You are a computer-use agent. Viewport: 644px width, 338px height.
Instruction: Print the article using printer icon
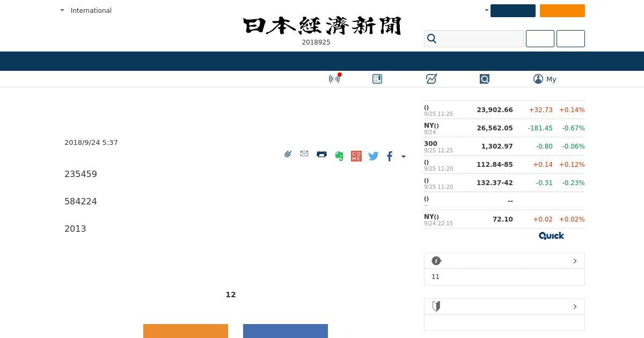click(x=321, y=154)
